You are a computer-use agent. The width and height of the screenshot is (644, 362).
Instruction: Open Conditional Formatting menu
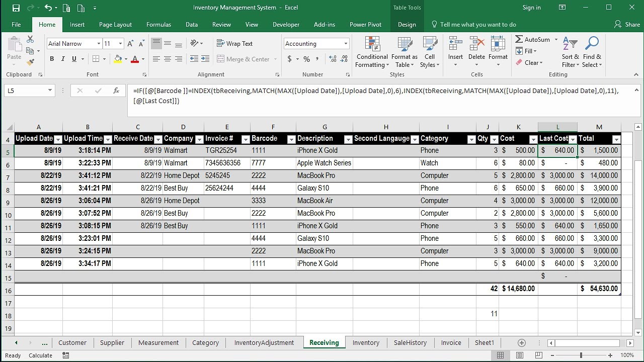coord(372,52)
